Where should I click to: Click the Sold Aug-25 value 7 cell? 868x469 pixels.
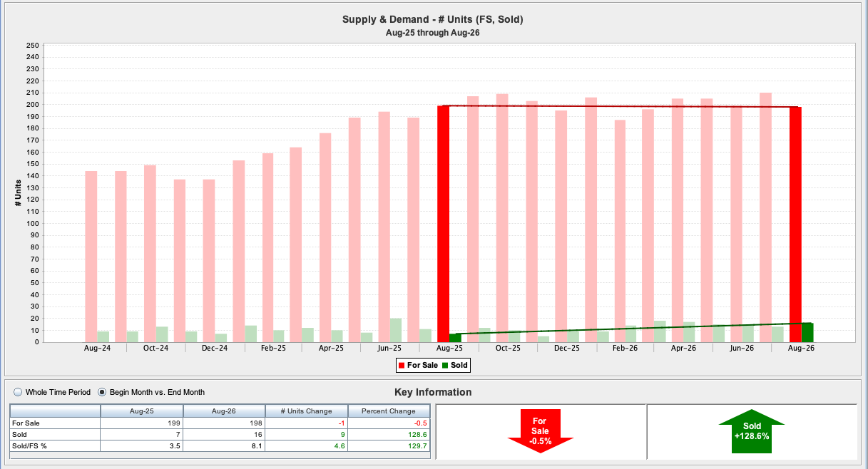[x=142, y=434]
